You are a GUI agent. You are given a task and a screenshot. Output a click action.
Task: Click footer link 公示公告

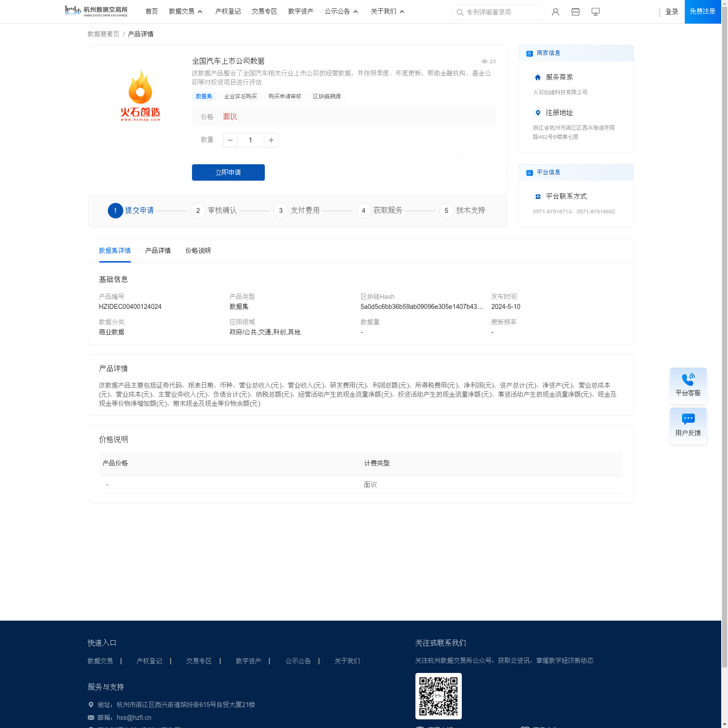click(x=298, y=661)
